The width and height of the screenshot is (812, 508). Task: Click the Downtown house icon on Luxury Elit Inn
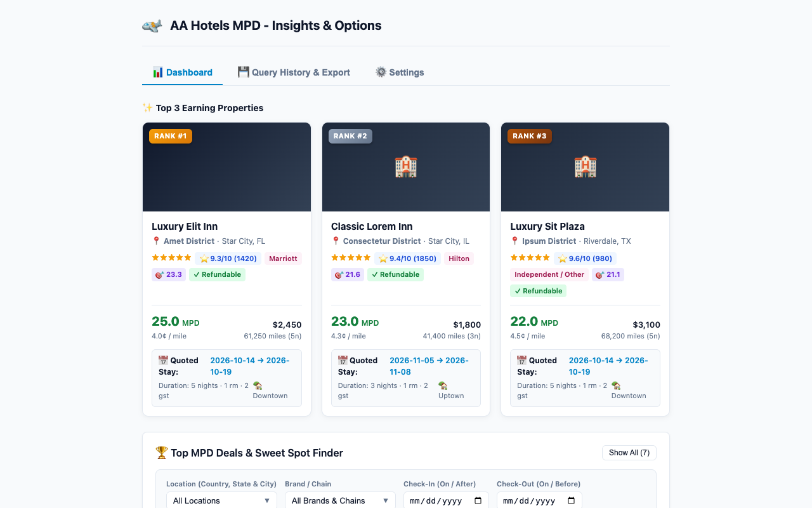coord(258,385)
